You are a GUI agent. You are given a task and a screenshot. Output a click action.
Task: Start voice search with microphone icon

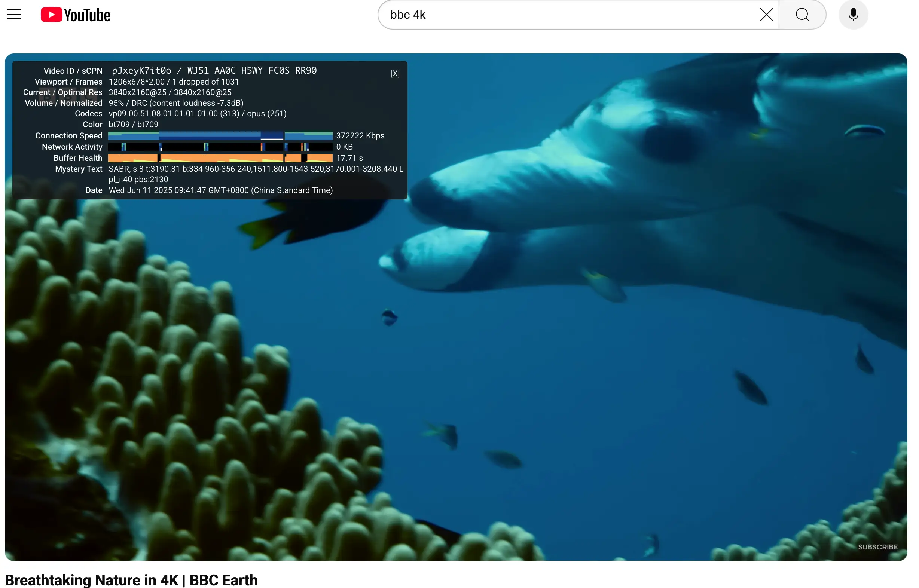(853, 15)
